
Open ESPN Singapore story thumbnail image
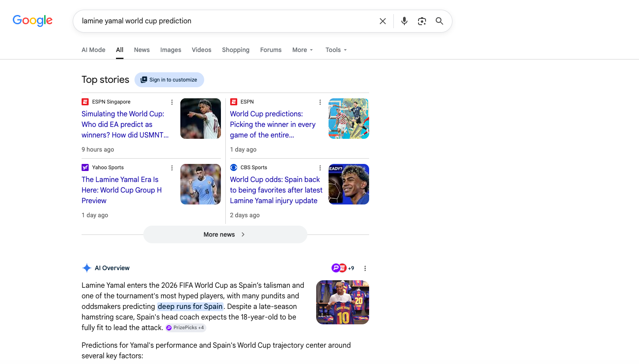point(201,119)
